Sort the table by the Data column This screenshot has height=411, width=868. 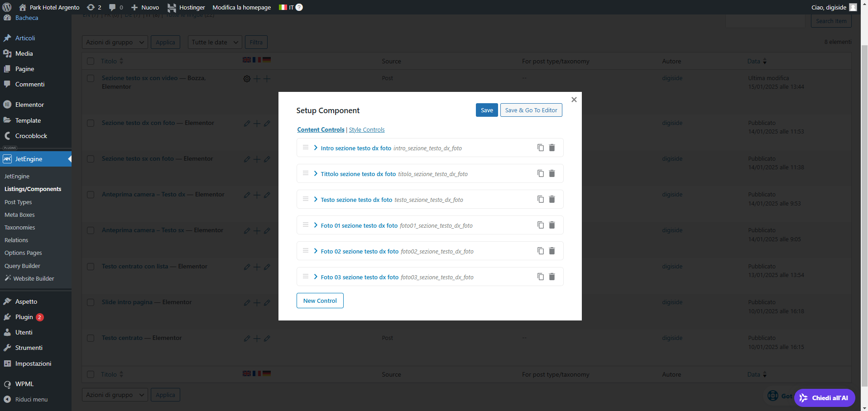[x=757, y=61]
